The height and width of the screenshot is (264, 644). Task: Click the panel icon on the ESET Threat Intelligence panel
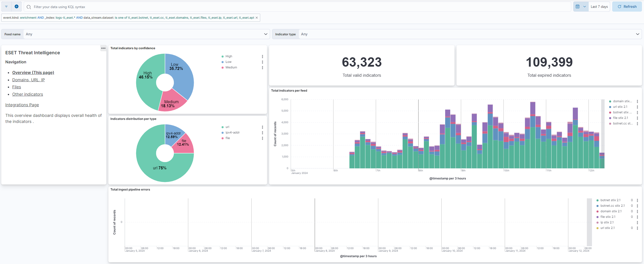point(103,48)
